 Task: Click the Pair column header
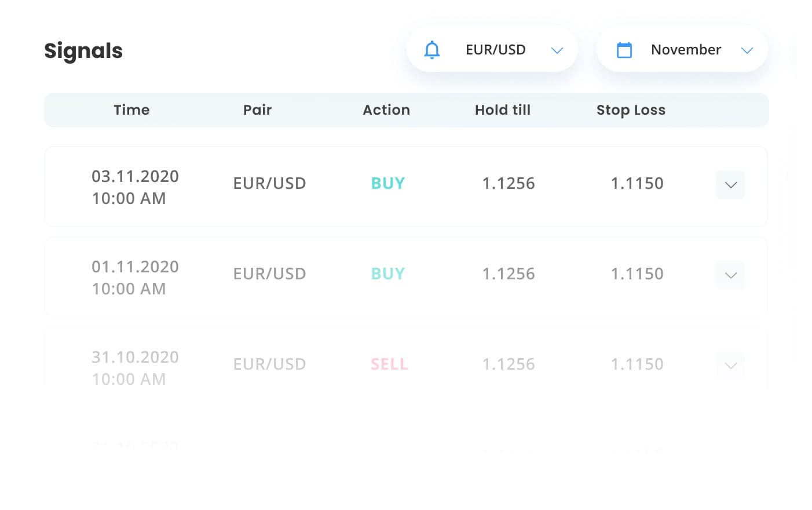pyautogui.click(x=257, y=110)
